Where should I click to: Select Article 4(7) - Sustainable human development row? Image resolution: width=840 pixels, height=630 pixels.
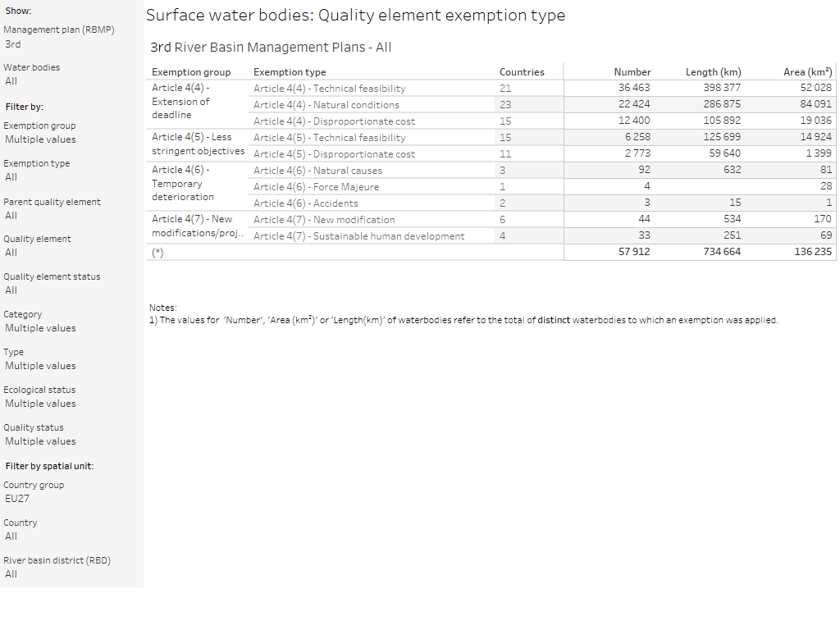[x=359, y=236]
